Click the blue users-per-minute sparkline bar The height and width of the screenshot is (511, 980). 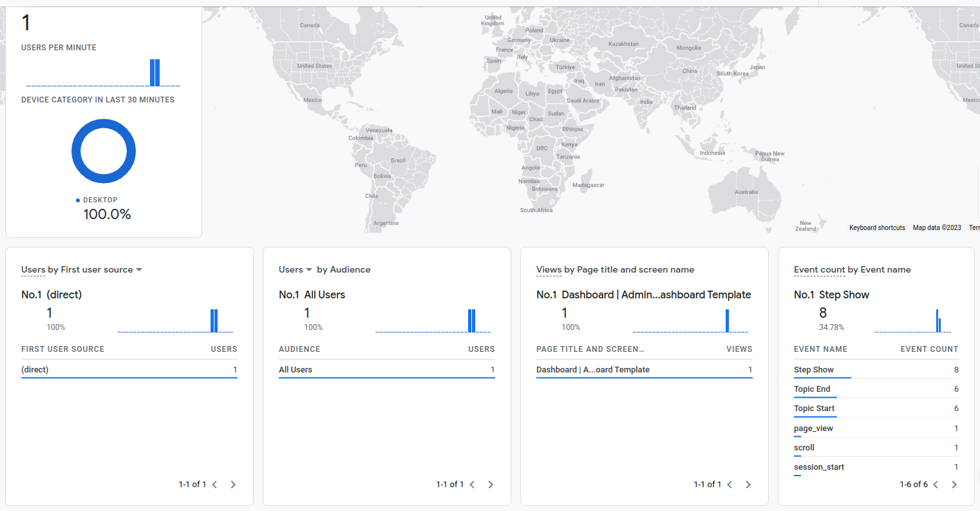pyautogui.click(x=155, y=72)
